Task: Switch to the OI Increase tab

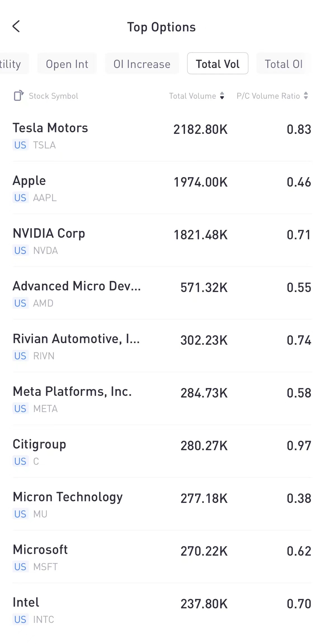Action: click(142, 64)
